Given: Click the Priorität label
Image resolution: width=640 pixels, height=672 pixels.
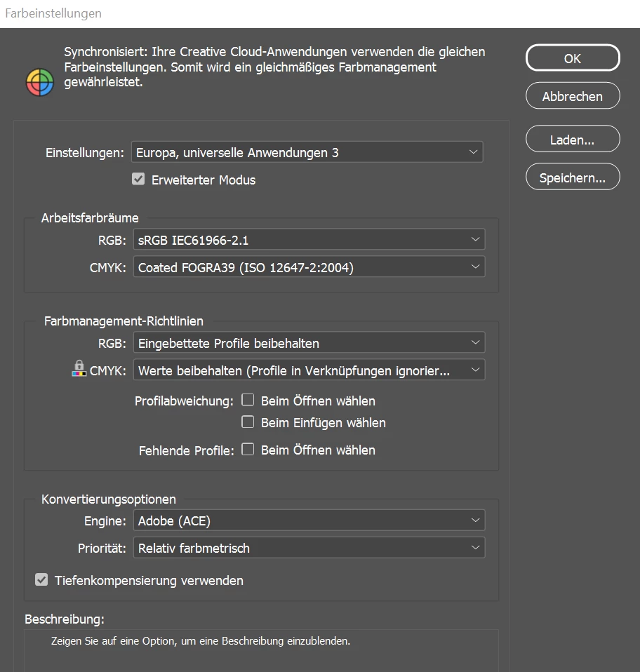Looking at the screenshot, I should point(102,548).
